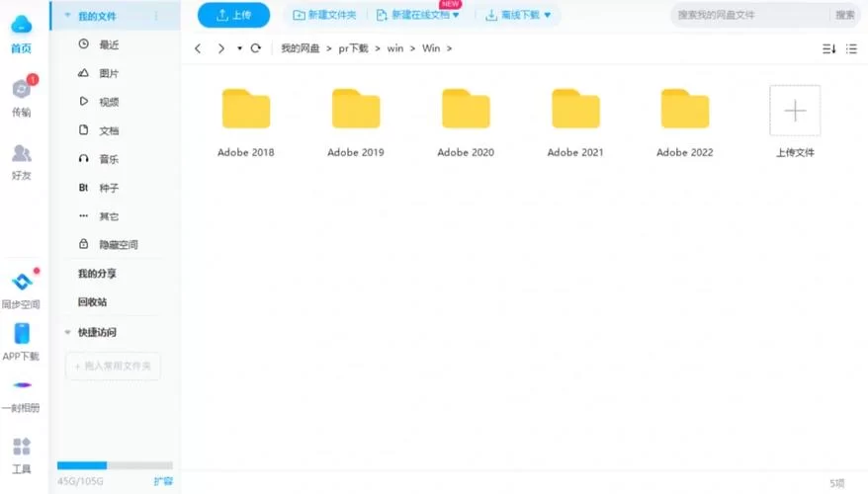Navigate to 我的网盘 in breadcrumb

(300, 48)
